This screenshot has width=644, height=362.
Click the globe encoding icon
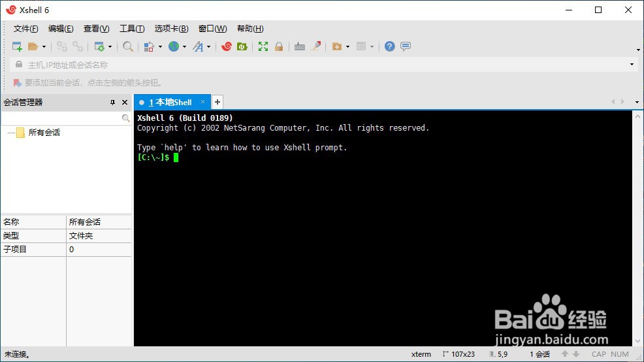(174, 46)
